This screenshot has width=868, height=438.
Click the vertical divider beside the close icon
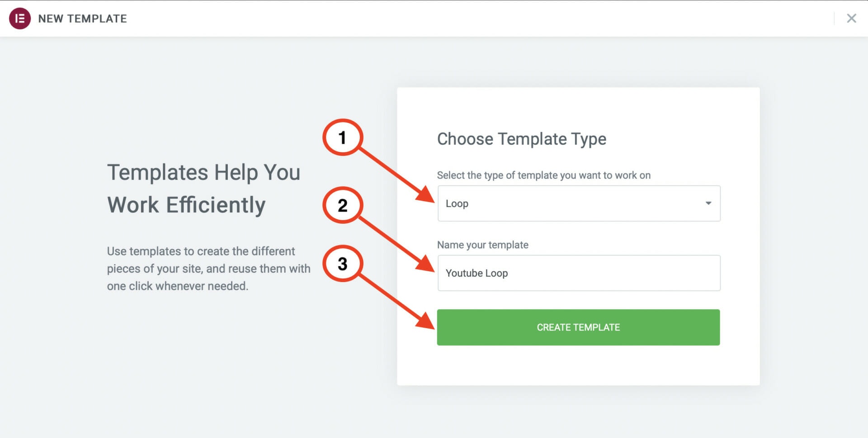tap(834, 19)
